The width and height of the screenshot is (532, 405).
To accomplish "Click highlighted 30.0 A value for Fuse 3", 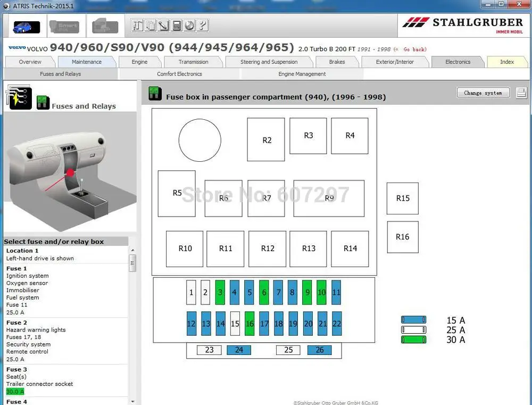I will [x=15, y=391].
